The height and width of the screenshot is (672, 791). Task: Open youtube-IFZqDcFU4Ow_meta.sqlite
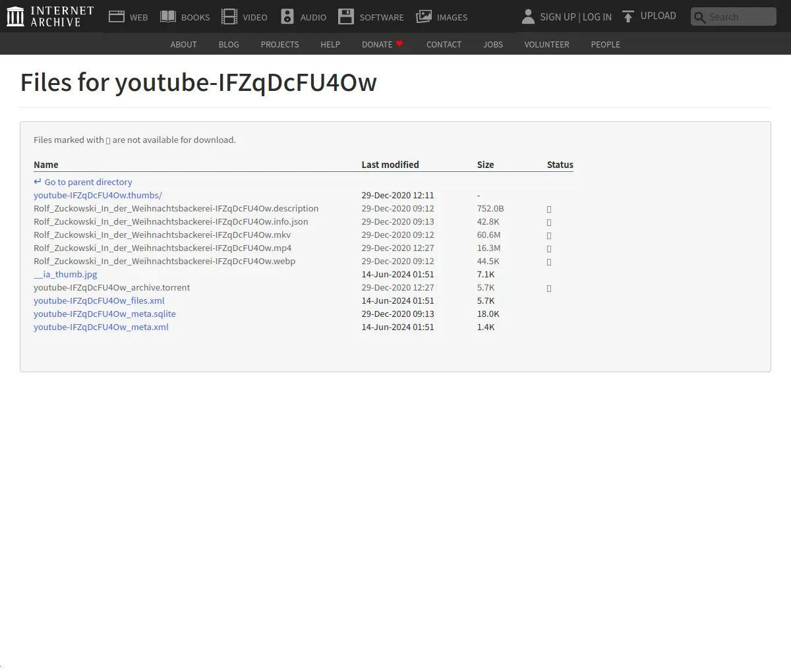105,314
